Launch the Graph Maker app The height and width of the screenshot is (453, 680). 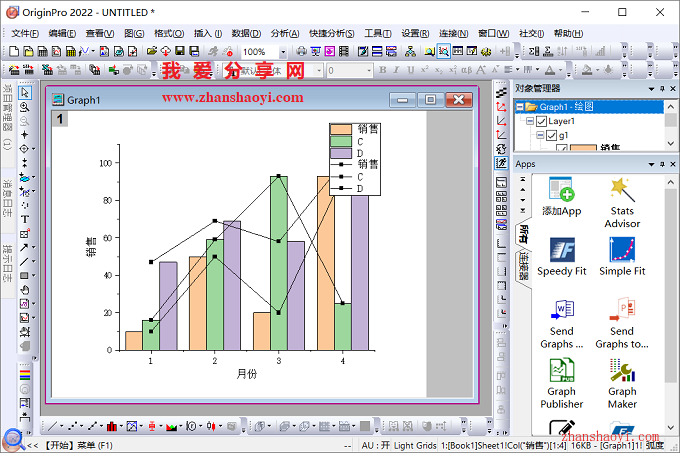pos(622,383)
